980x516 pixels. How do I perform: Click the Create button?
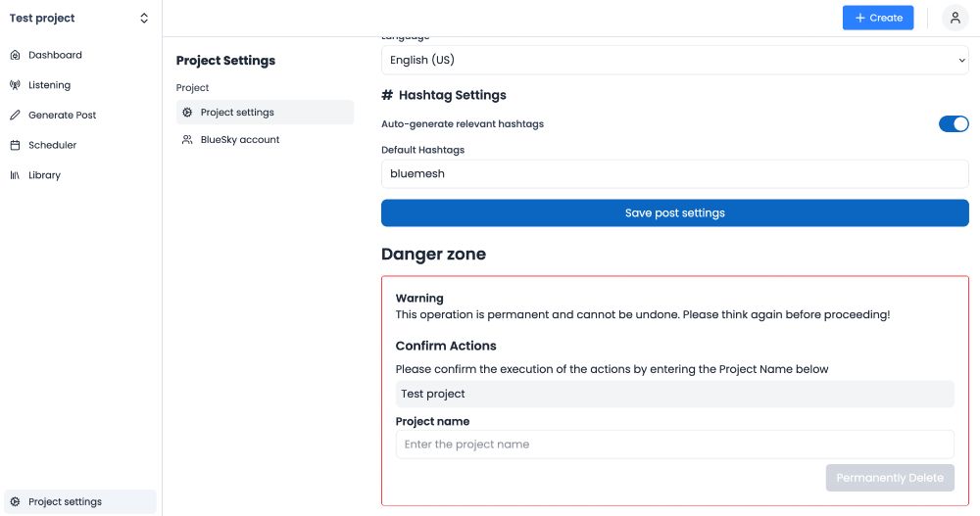pos(878,18)
